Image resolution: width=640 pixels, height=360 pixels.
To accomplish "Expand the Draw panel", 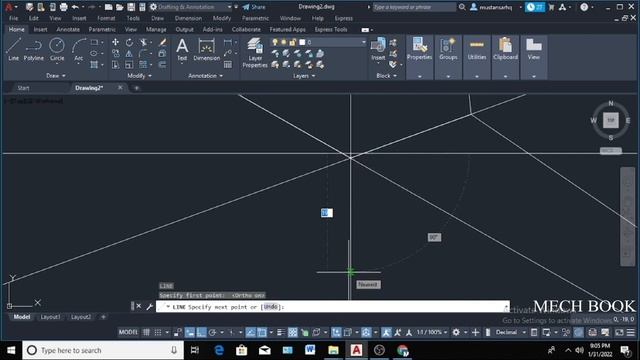I will [x=56, y=76].
